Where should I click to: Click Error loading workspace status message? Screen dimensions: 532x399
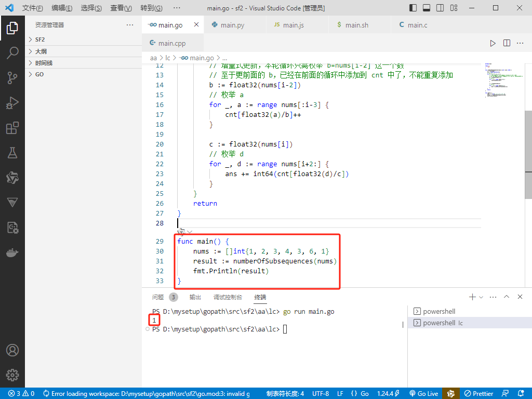(x=147, y=394)
